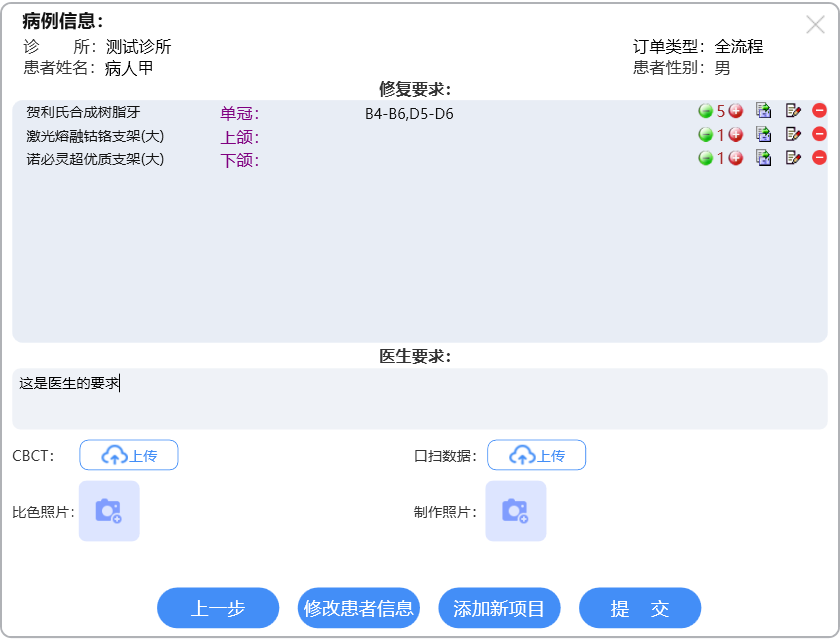Upload CBCT file
Screen dimensions: 840x640
(129, 455)
